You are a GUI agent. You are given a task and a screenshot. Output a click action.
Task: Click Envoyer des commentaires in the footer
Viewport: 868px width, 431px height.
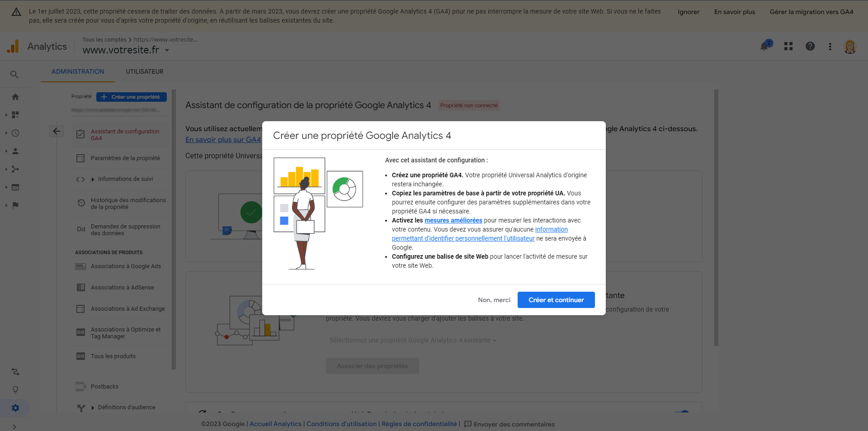[514, 424]
